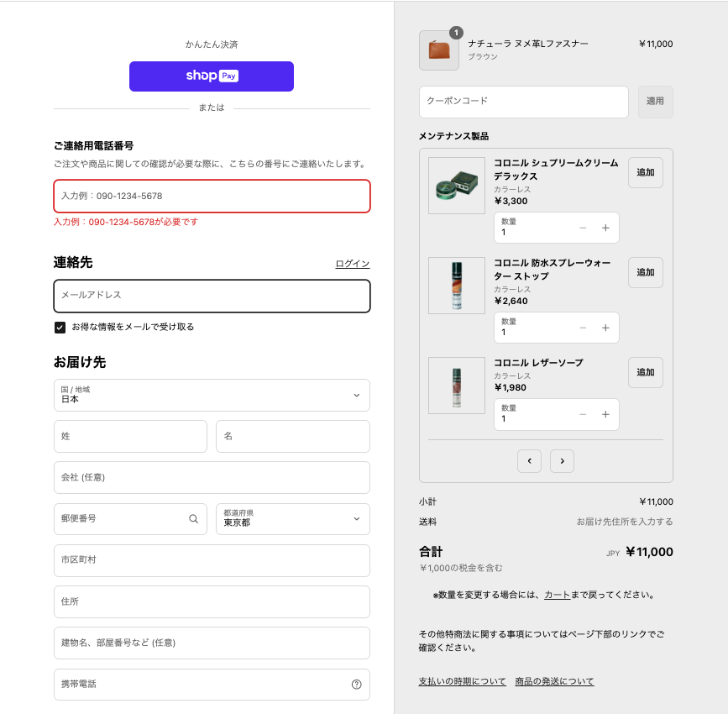The image size is (728, 714).
Task: Open the prefecture dropdown showing 東京都
Action: 292,519
